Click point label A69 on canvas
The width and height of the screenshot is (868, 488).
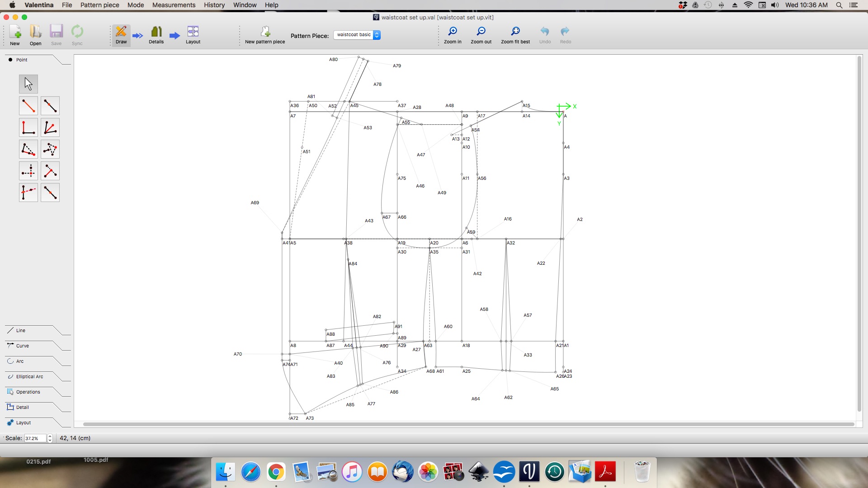pyautogui.click(x=255, y=203)
